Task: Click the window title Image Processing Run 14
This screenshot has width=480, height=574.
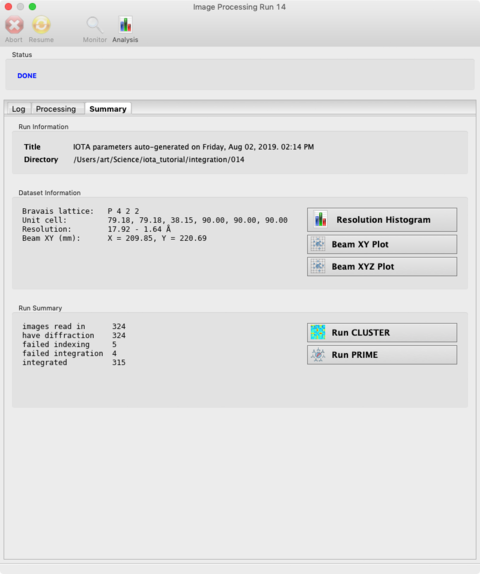Action: 239,7
